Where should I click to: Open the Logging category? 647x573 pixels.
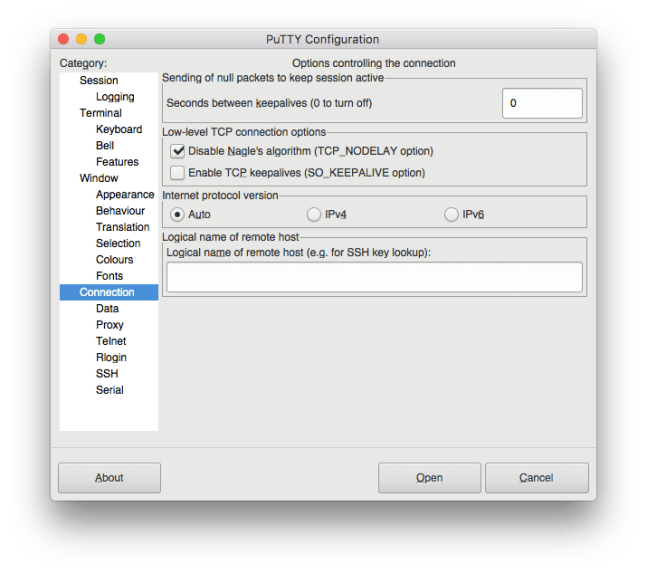pos(115,97)
